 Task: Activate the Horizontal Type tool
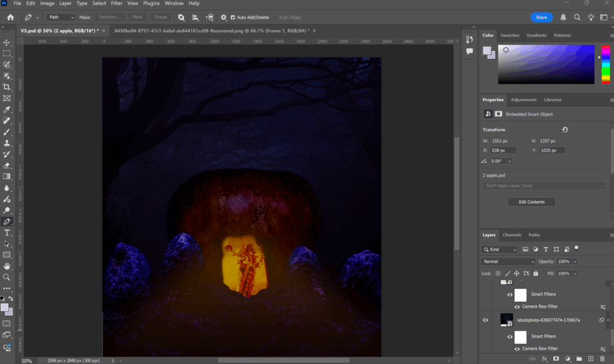tap(7, 233)
